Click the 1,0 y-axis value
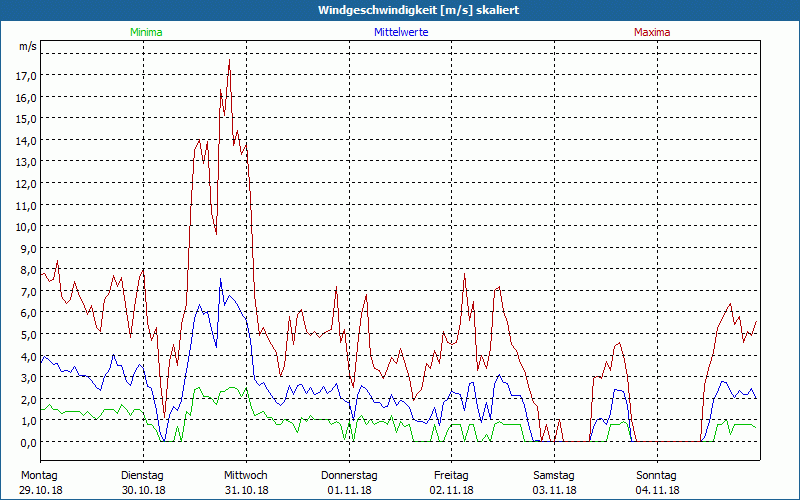The image size is (800, 500). pyautogui.click(x=29, y=421)
